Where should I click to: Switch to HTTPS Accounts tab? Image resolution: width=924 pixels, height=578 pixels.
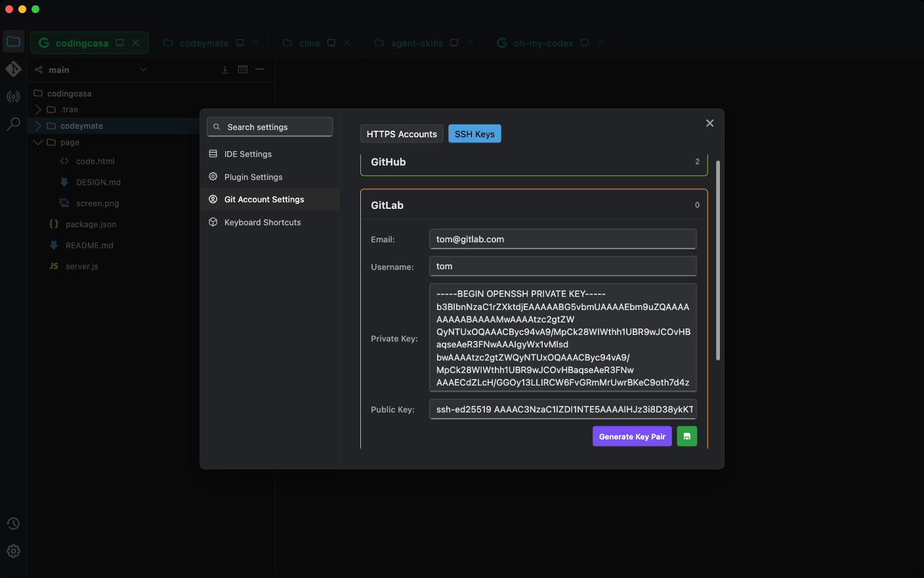point(402,134)
